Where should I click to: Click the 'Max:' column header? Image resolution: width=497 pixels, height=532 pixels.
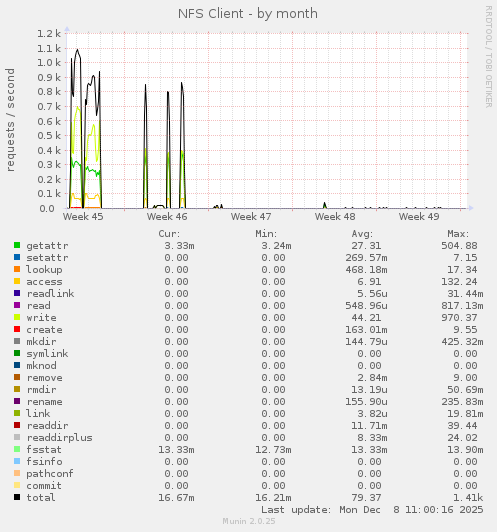pos(458,234)
